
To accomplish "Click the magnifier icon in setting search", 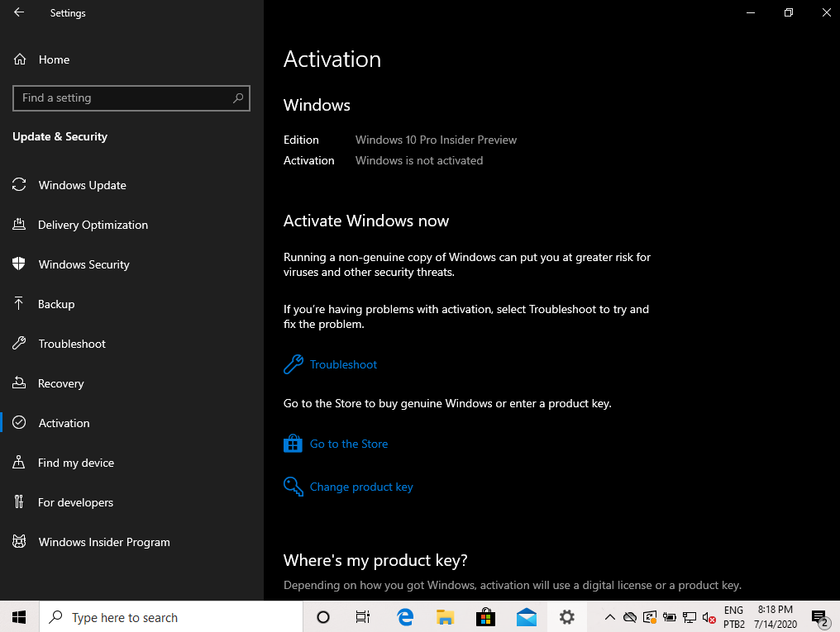I will 238,98.
